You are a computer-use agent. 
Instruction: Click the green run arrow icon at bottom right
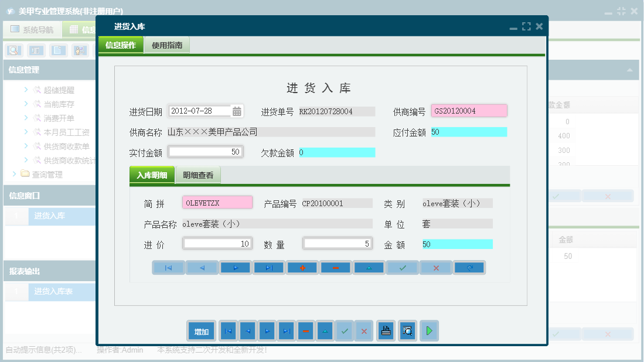(x=429, y=331)
